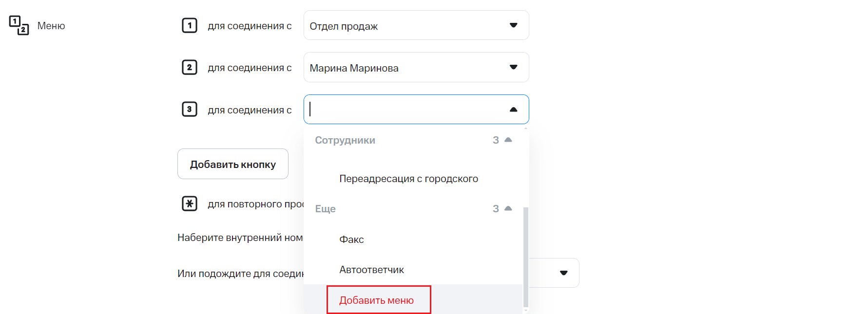Click the keypad button 1 icon
868x314 pixels.
click(x=190, y=25)
